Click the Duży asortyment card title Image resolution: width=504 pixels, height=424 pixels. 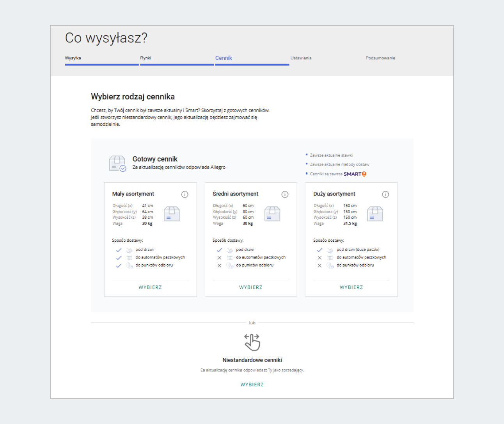334,194
